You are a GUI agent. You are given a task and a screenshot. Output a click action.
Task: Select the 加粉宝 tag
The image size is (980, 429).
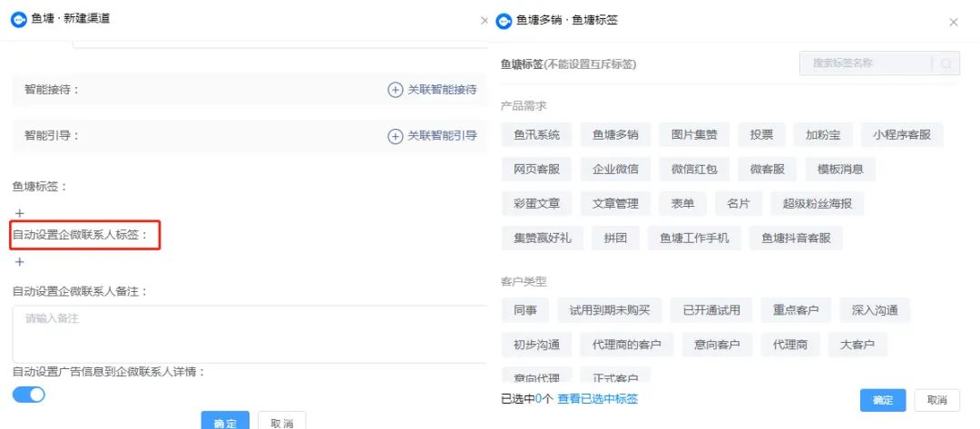822,134
